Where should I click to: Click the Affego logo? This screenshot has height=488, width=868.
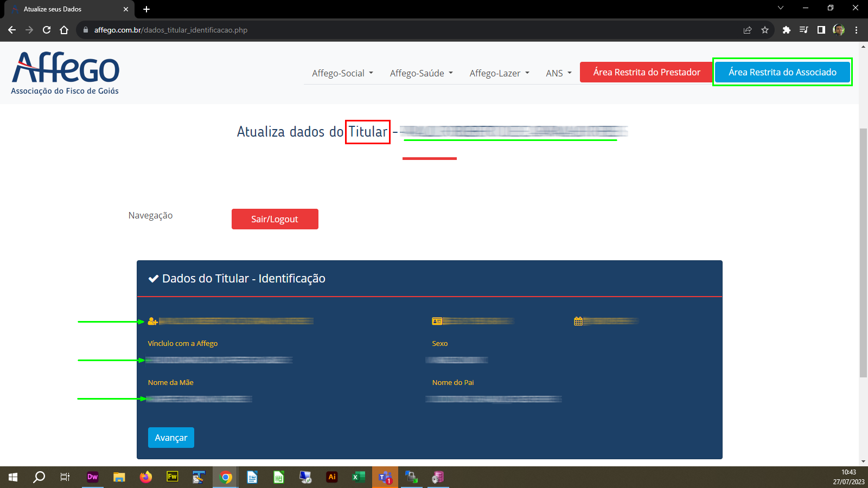click(x=66, y=73)
